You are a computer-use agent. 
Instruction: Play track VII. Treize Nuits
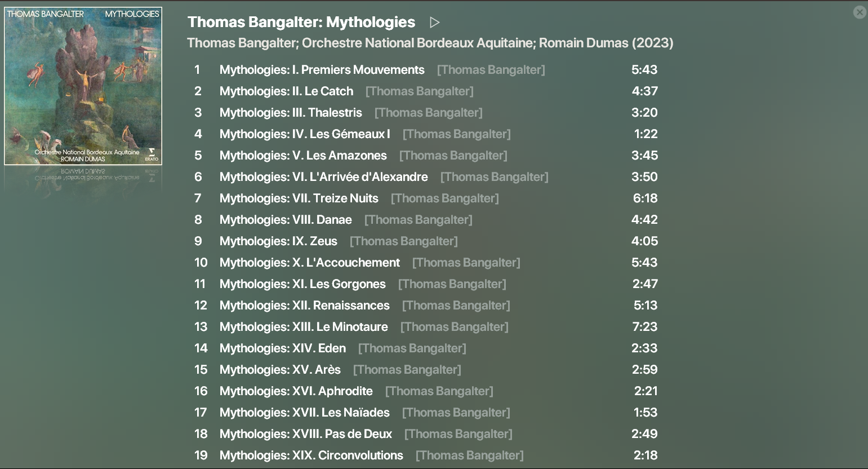tap(299, 198)
